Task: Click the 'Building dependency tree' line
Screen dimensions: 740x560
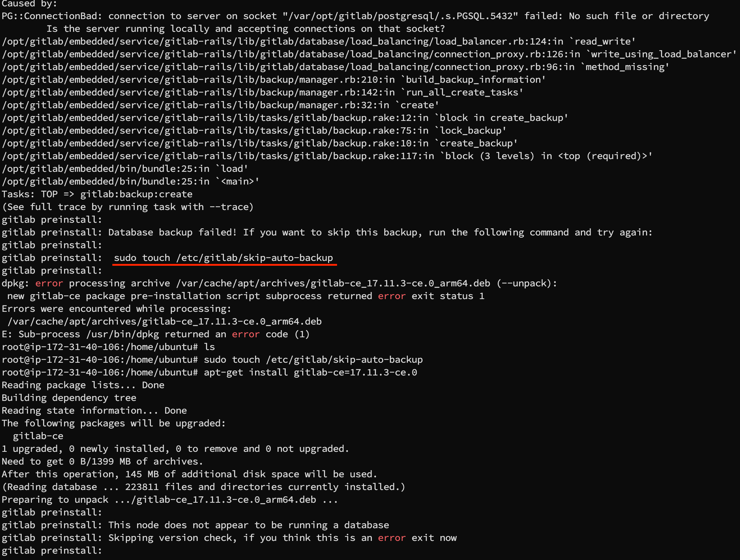Action: coord(69,398)
